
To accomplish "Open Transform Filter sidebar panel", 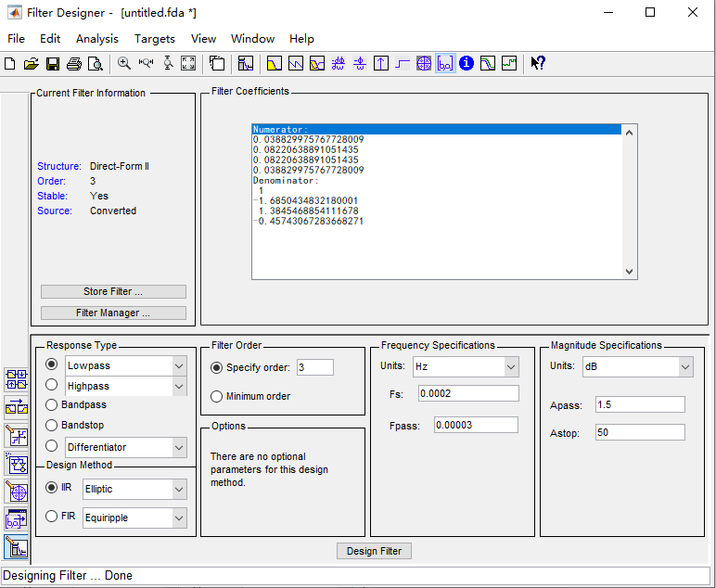I will (x=17, y=408).
